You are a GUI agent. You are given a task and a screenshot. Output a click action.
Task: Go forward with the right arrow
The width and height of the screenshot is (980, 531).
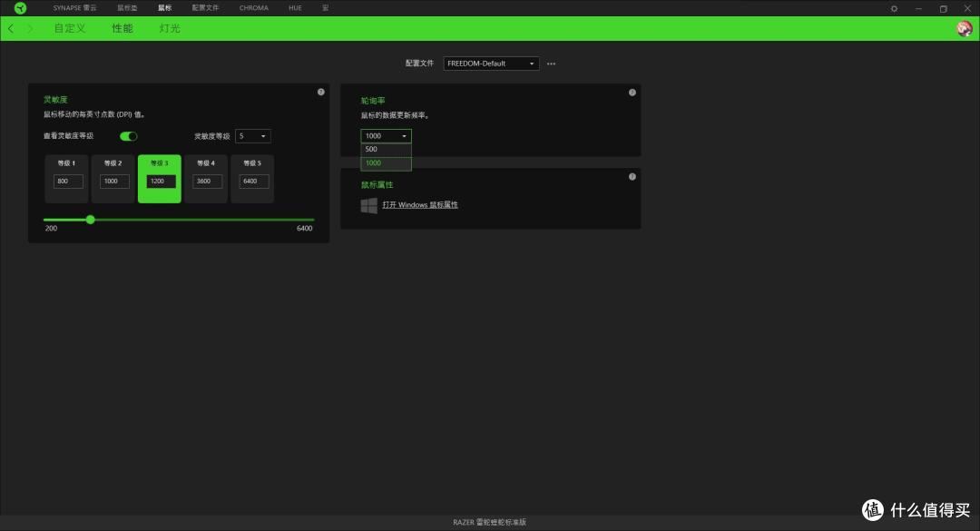pos(29,29)
